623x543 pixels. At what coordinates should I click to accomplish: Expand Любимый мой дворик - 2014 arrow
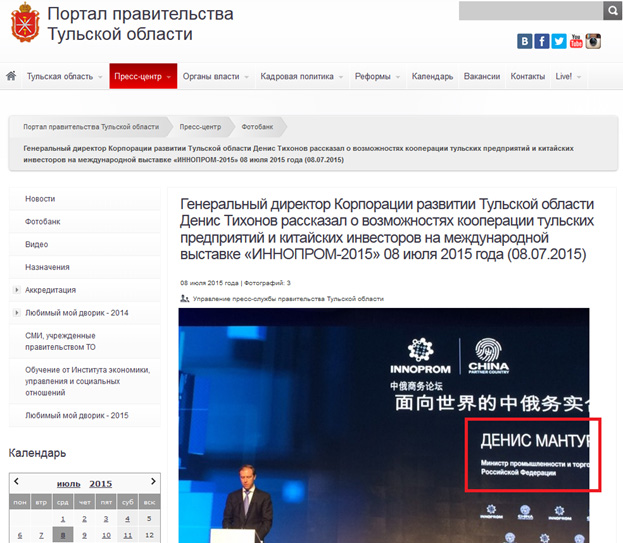16,313
